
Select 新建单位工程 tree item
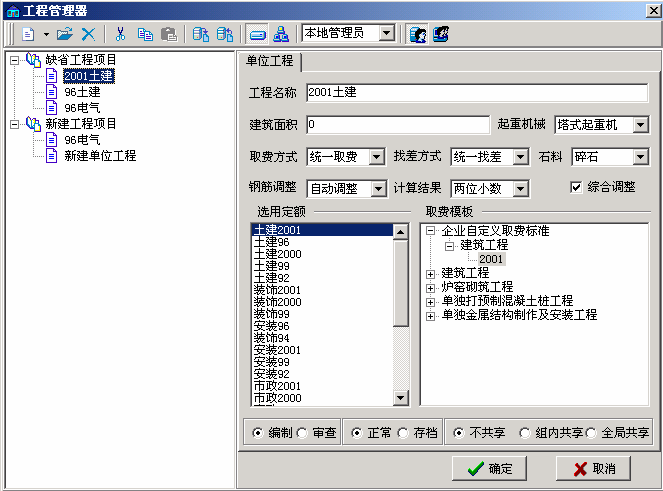[x=100, y=156]
